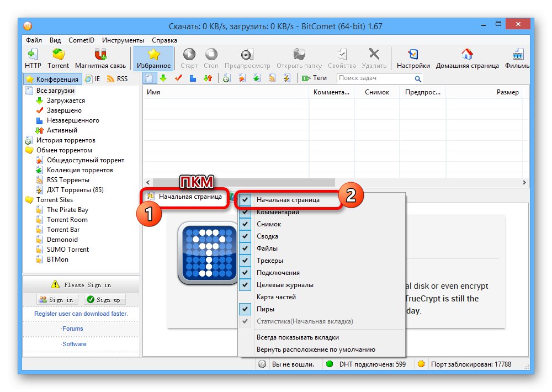Screen dimensions: 552x392
Task: Select the all-tasks page filter icon
Action: click(149, 78)
